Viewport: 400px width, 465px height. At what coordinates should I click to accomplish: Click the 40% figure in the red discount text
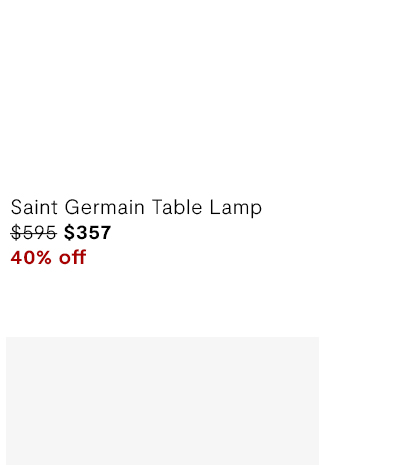point(31,258)
